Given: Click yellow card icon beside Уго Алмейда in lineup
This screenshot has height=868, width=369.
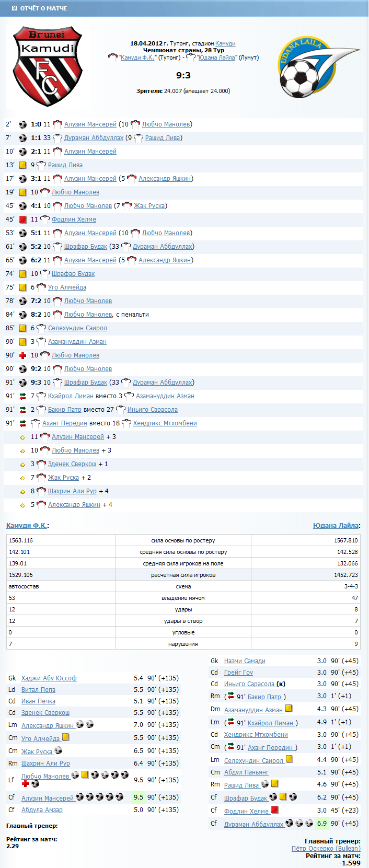Looking at the screenshot, I should click(66, 737).
